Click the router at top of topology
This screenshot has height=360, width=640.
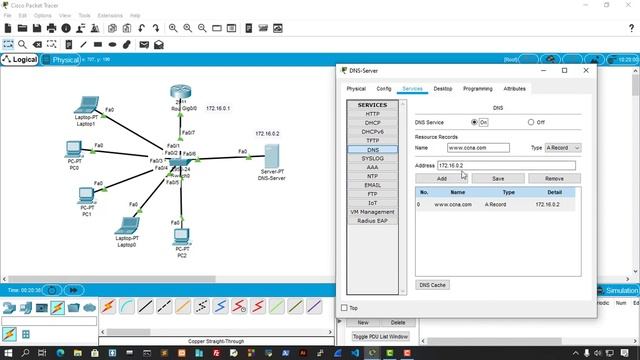(x=181, y=92)
